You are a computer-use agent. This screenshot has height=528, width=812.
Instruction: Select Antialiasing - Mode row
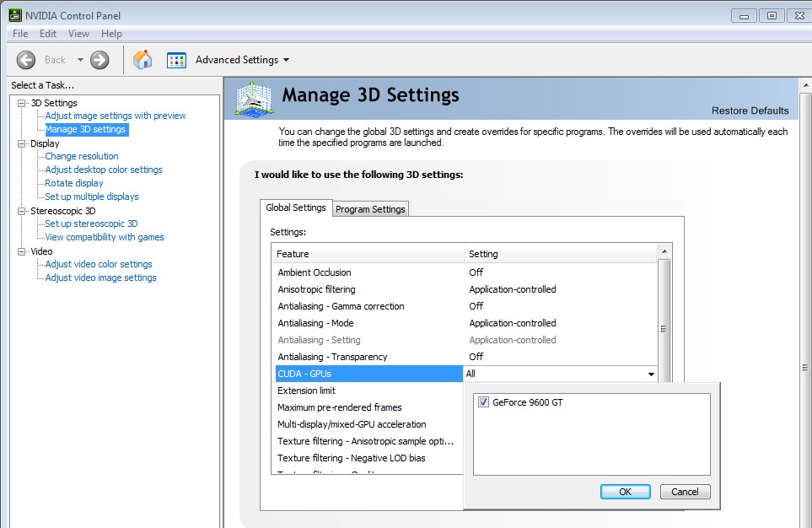coord(465,323)
